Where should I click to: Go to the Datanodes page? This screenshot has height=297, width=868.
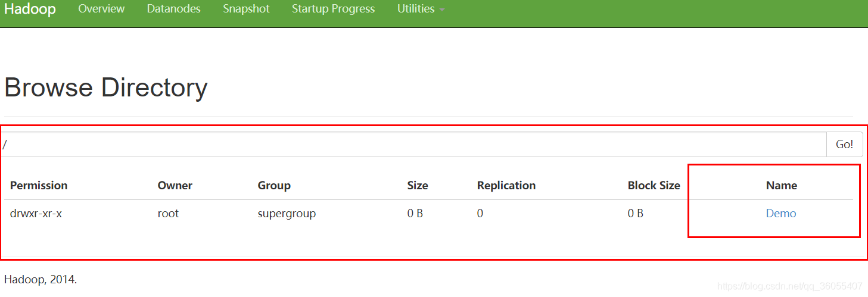click(x=174, y=9)
